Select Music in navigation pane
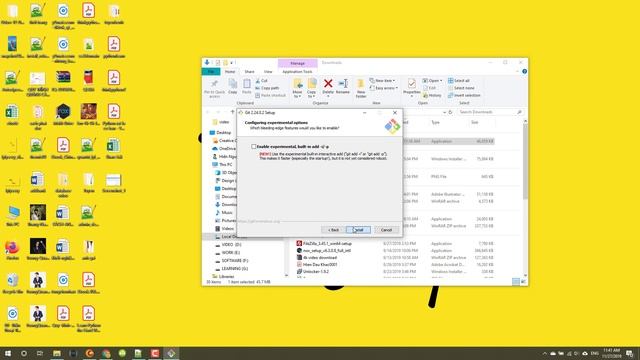 pos(224,212)
